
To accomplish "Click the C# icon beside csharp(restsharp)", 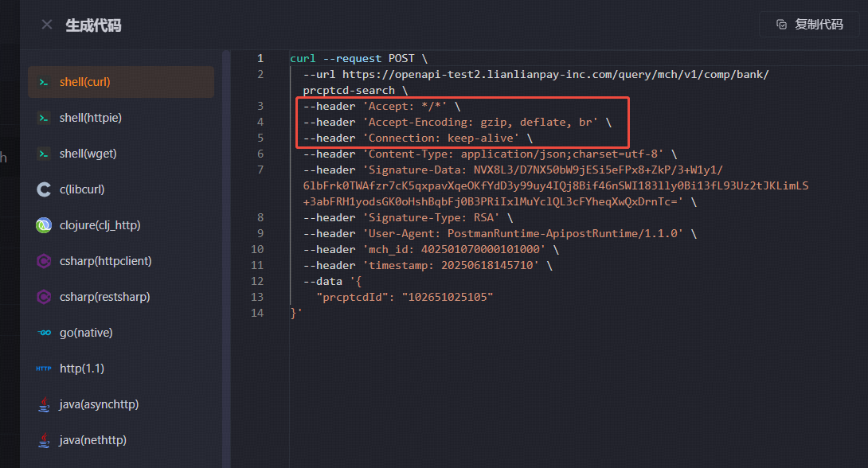I will (44, 297).
